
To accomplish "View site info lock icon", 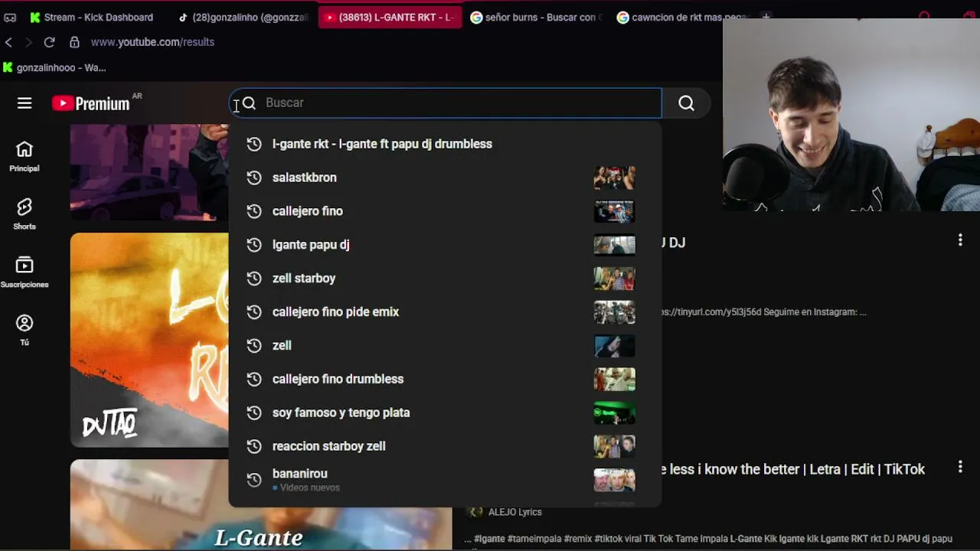I will [x=74, y=42].
